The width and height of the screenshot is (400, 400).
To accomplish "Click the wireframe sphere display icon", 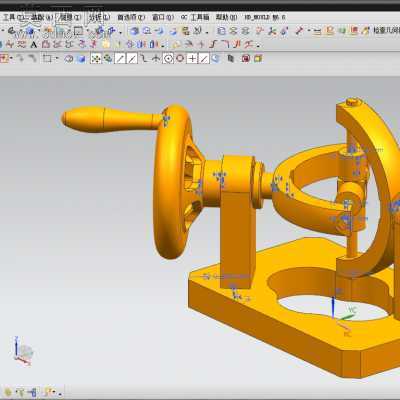I will [69, 59].
